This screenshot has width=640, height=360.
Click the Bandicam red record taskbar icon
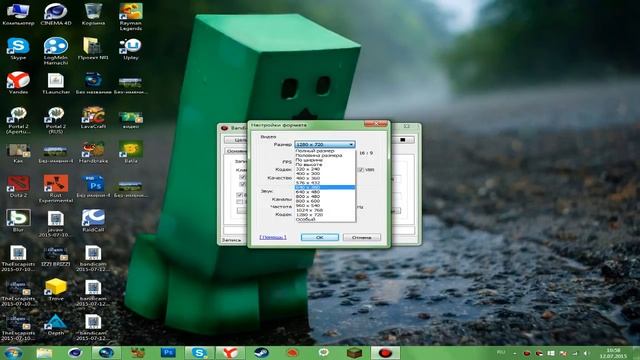tap(385, 353)
